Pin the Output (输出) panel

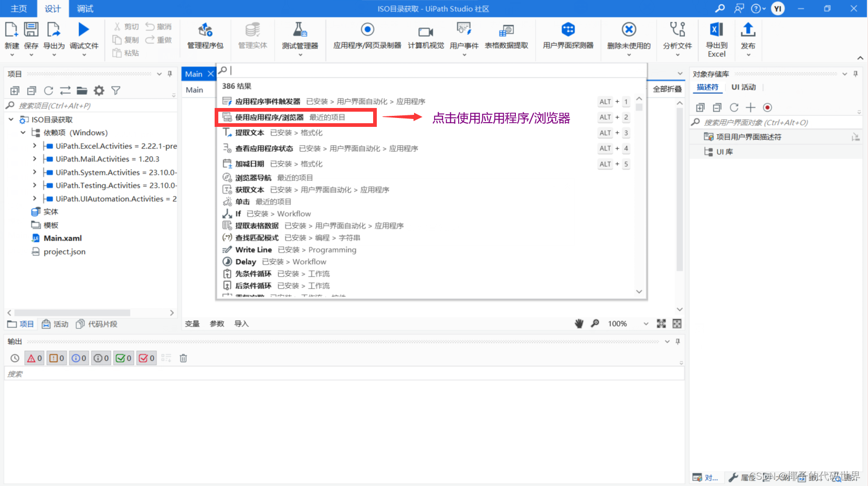pos(678,341)
